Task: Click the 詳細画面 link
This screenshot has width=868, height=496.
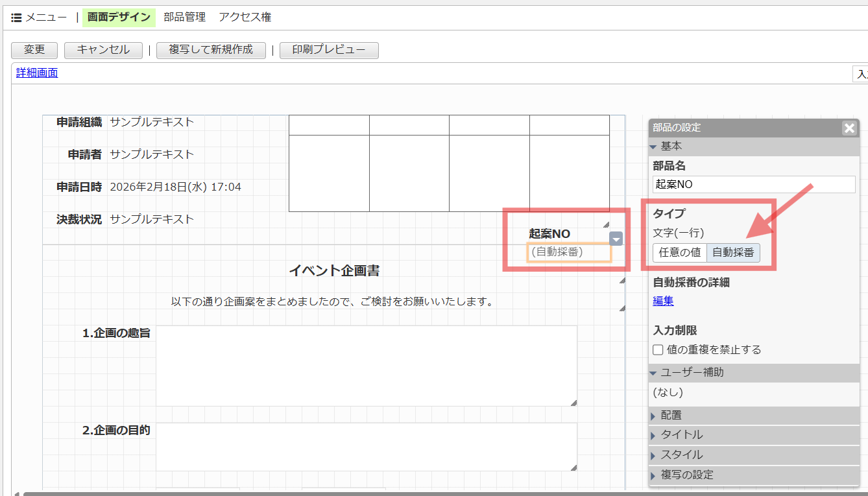Action: click(x=36, y=73)
